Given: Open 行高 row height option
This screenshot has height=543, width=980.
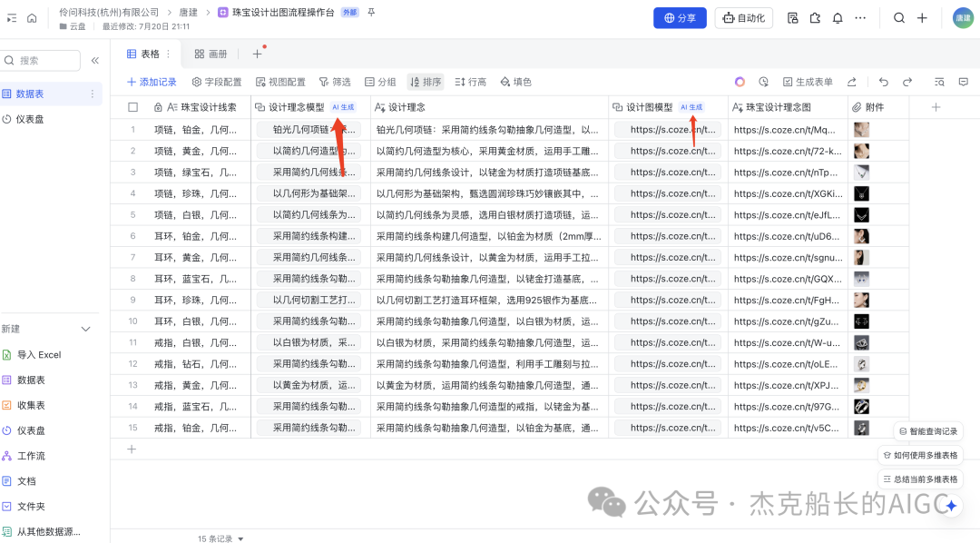Looking at the screenshot, I should [471, 82].
